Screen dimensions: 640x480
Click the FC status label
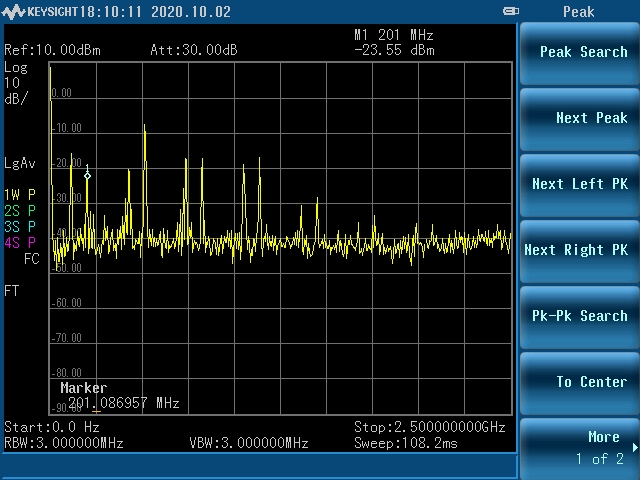(32, 259)
